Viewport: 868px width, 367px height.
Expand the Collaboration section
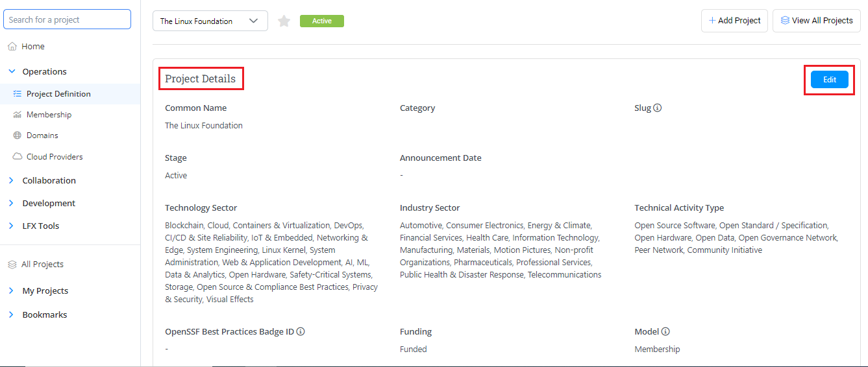[12, 181]
